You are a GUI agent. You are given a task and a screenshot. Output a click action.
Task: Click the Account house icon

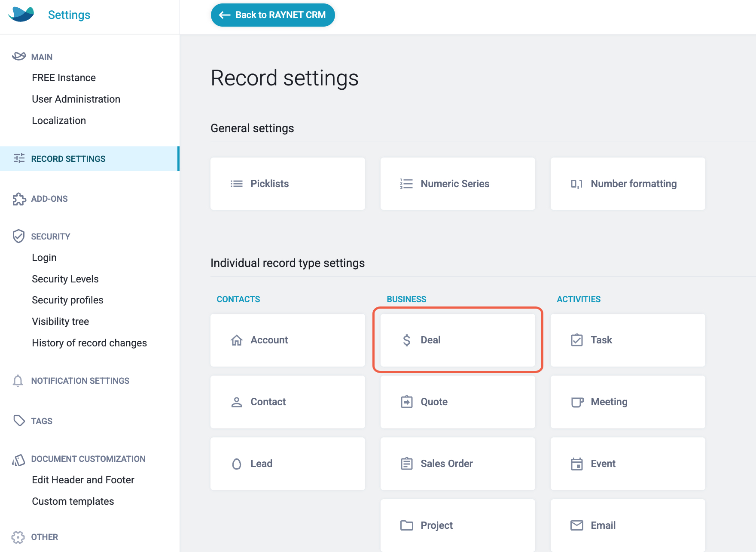[237, 340]
